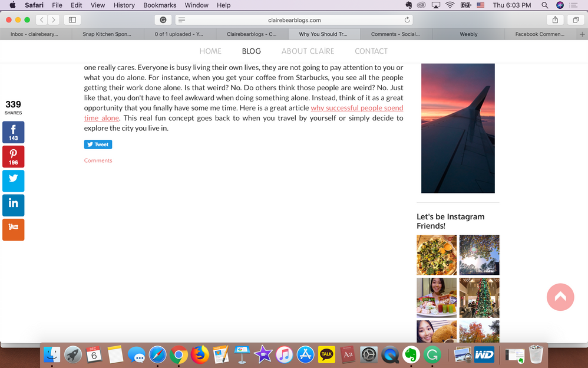588x368 pixels.
Task: Open the Christmas tree Instagram photo
Action: point(479,298)
